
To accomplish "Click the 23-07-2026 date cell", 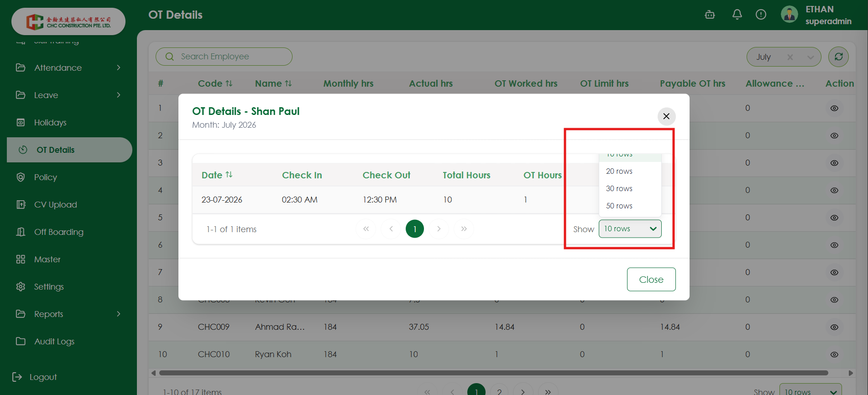I will (x=222, y=200).
